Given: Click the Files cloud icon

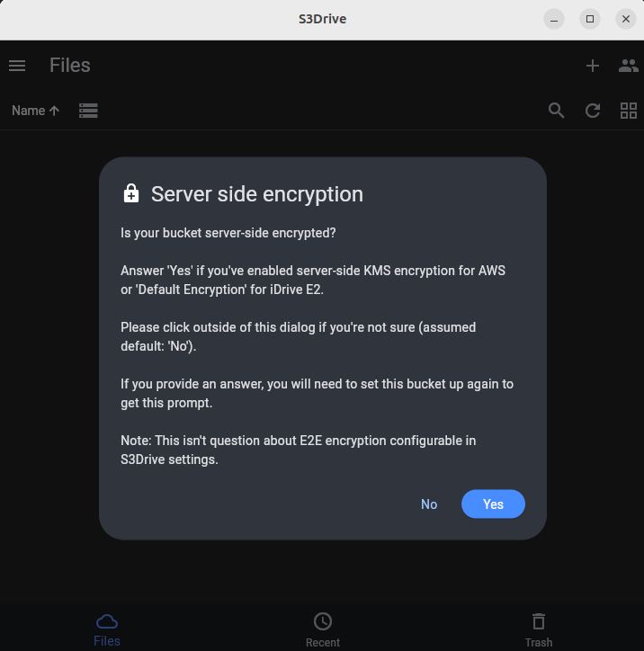Looking at the screenshot, I should point(107,621).
